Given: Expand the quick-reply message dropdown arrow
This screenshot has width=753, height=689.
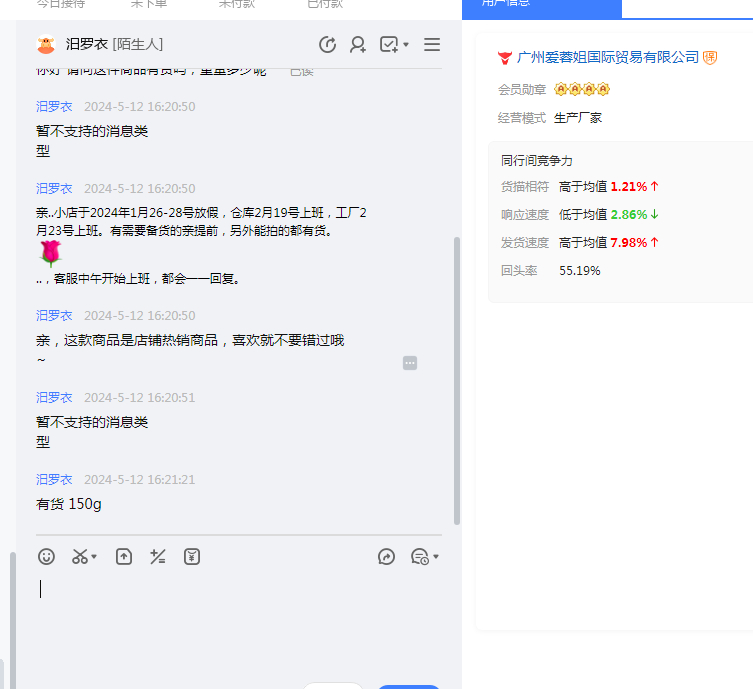Looking at the screenshot, I should point(436,558).
